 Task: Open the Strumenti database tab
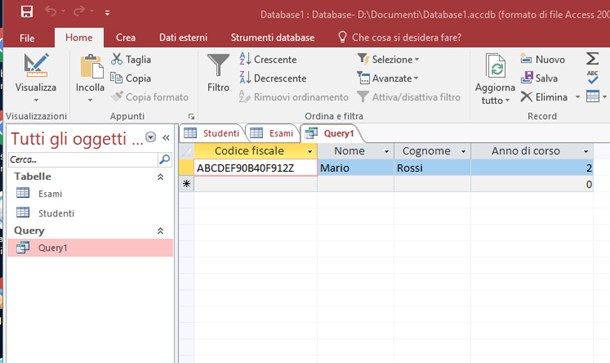click(272, 37)
